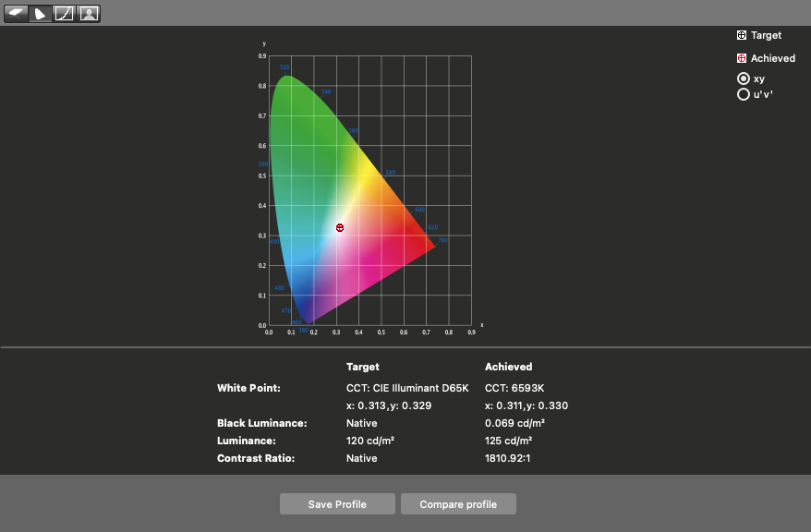This screenshot has height=532, width=811.
Task: Switch the diagram to u'v' coordinates
Action: pos(743,94)
